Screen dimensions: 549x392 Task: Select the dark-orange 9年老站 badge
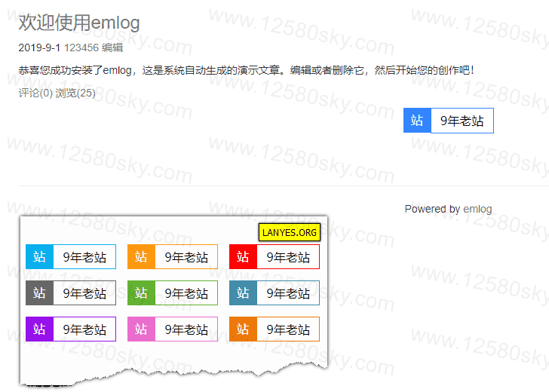point(274,329)
